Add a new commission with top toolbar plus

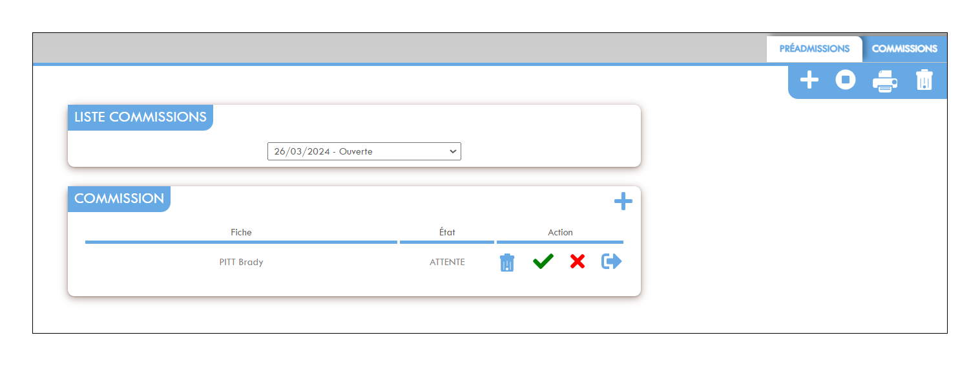(809, 80)
